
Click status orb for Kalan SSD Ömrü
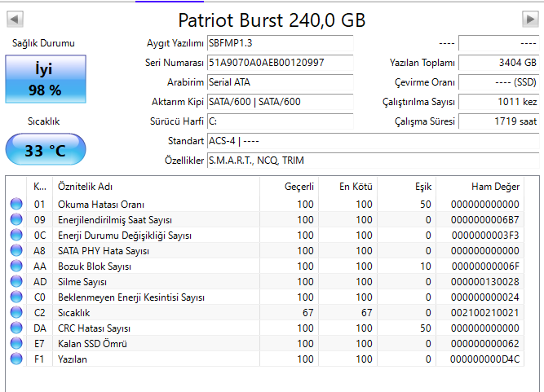pos(16,343)
